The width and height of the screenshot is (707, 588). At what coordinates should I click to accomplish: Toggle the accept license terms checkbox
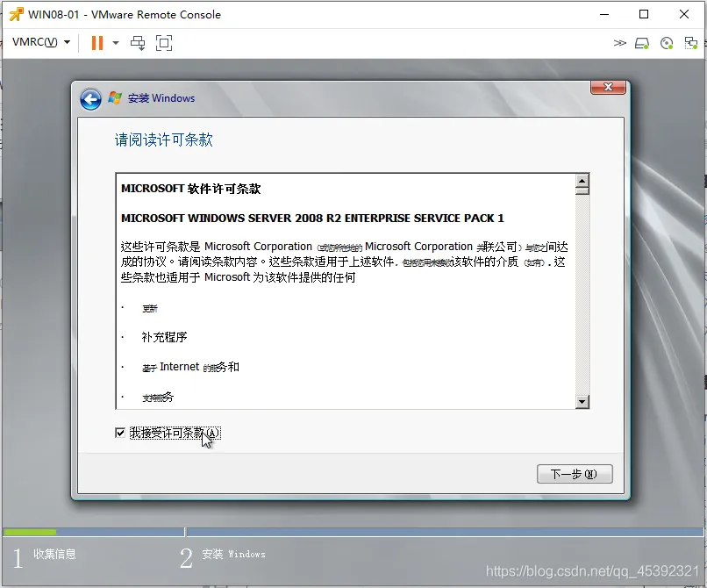point(120,433)
